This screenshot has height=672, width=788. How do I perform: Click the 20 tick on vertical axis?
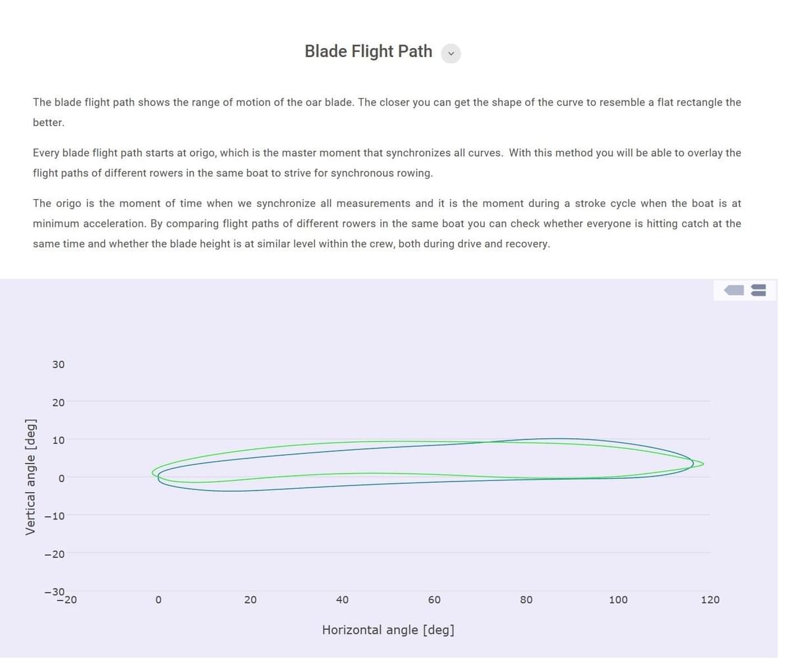coord(58,403)
